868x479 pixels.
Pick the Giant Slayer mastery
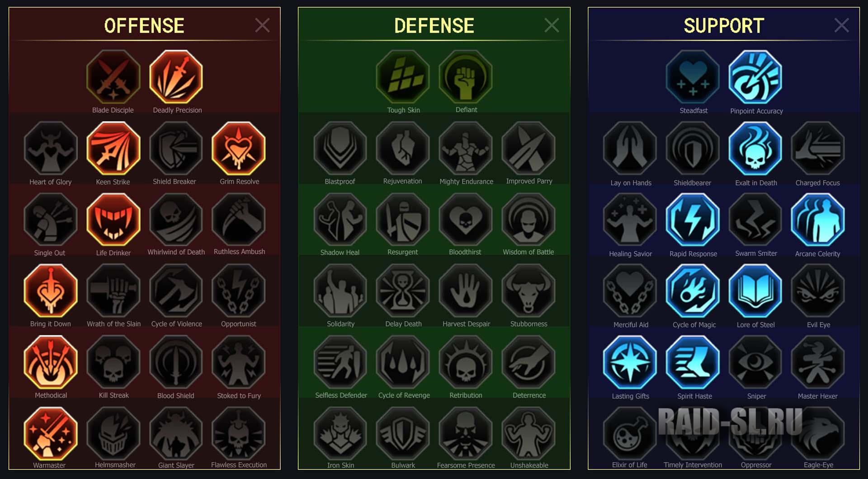coord(176,433)
